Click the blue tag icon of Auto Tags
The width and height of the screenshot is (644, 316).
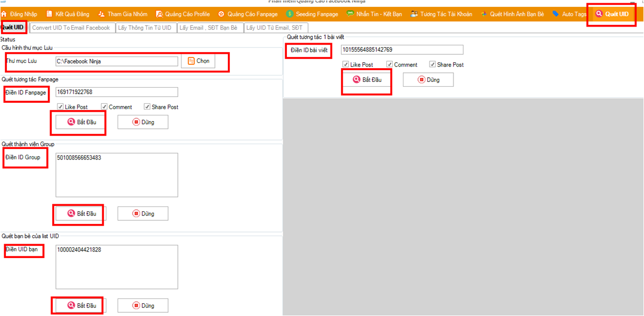click(556, 14)
